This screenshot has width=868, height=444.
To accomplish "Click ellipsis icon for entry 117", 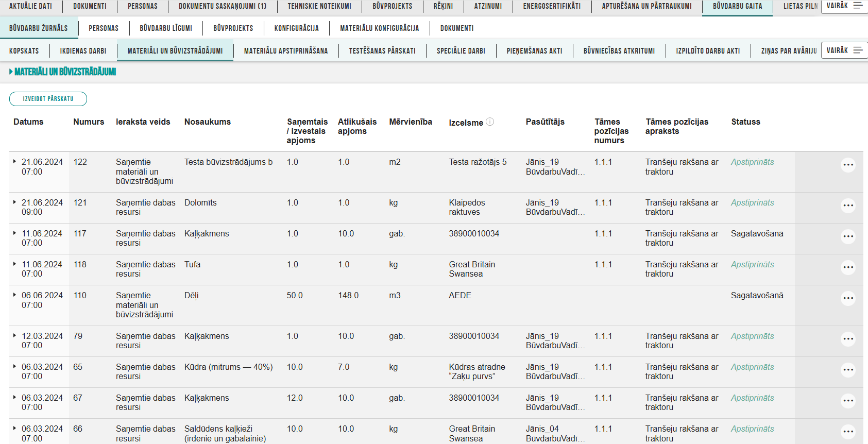I will point(848,236).
